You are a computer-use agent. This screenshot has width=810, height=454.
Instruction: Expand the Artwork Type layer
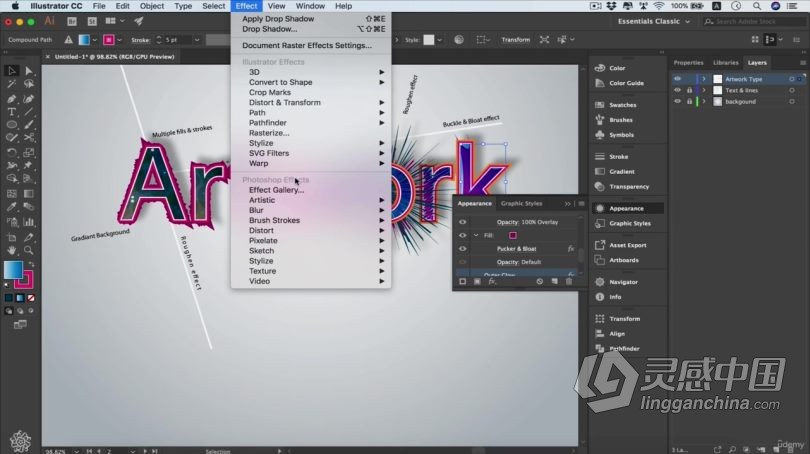pyautogui.click(x=704, y=79)
